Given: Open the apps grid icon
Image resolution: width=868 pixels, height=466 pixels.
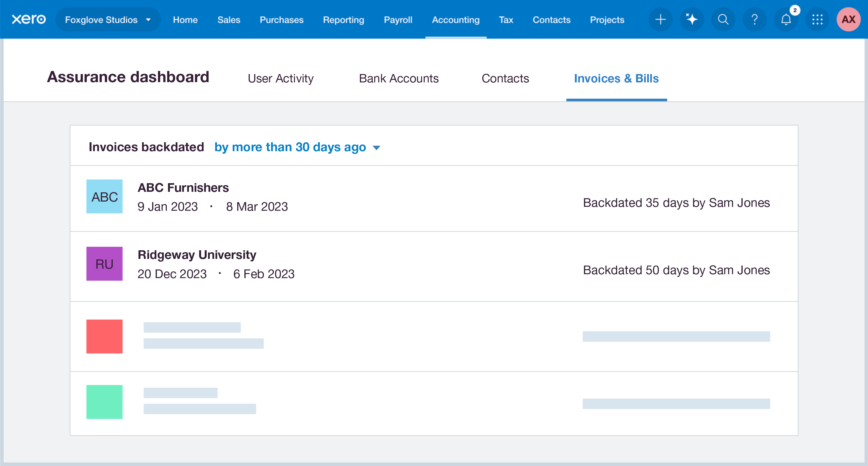Looking at the screenshot, I should tap(817, 19).
